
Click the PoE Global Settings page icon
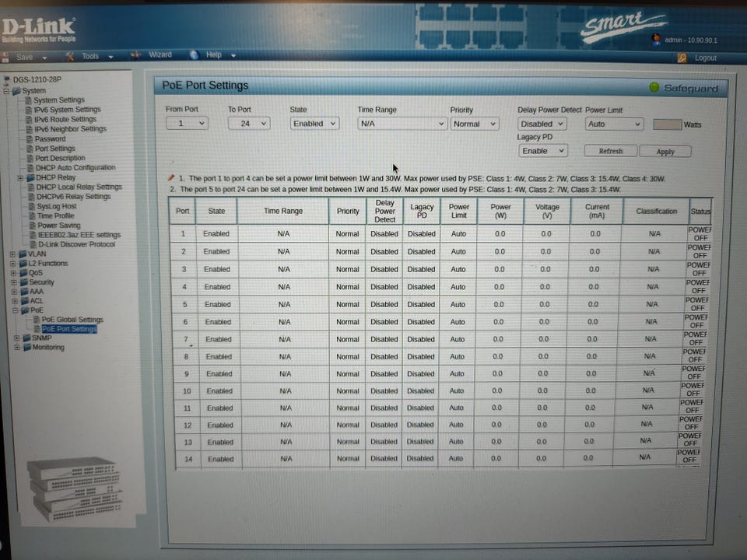[x=37, y=320]
